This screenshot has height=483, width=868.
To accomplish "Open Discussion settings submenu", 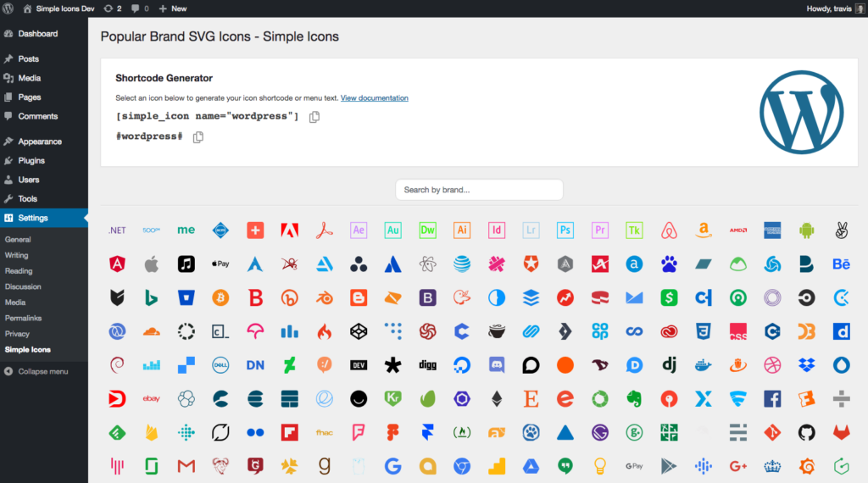I will tap(23, 286).
